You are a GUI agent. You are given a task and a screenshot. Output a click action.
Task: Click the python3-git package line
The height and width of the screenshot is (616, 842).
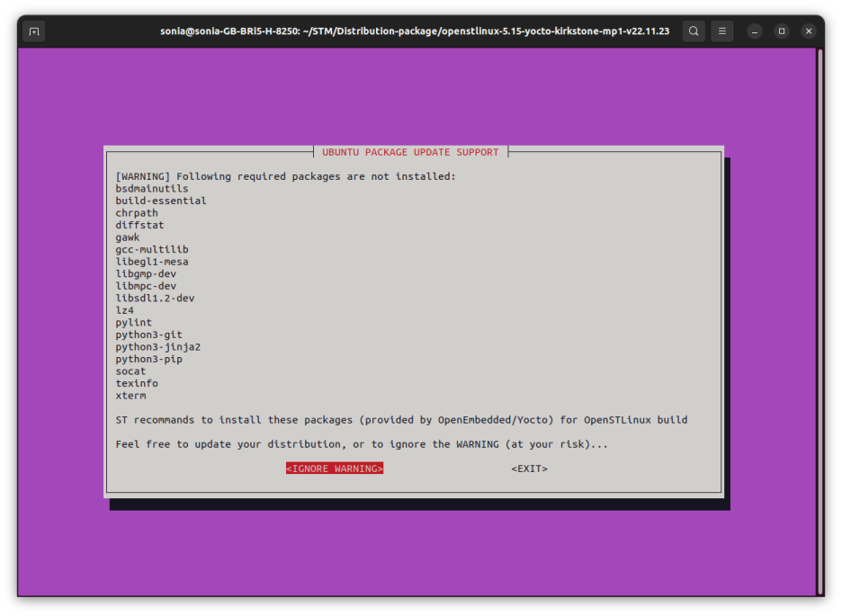pos(148,335)
